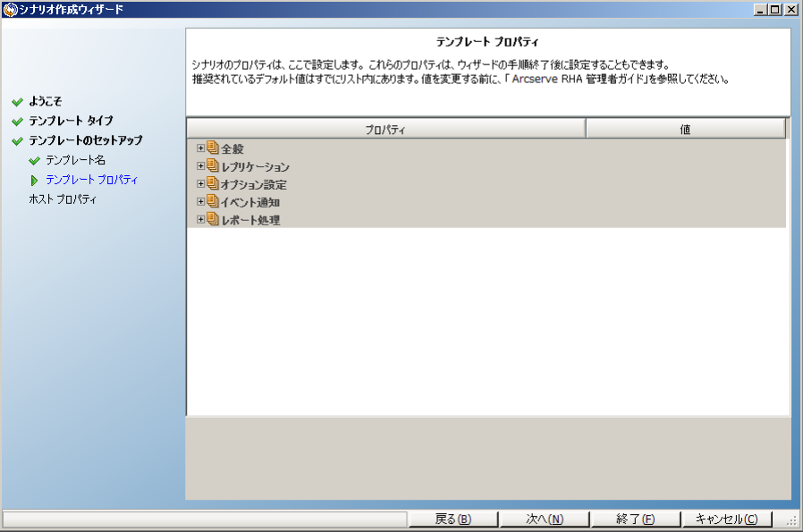Viewport: 803px width, 532px height.
Task: Open the テンプレート名 sub-step
Action: pyautogui.click(x=75, y=160)
